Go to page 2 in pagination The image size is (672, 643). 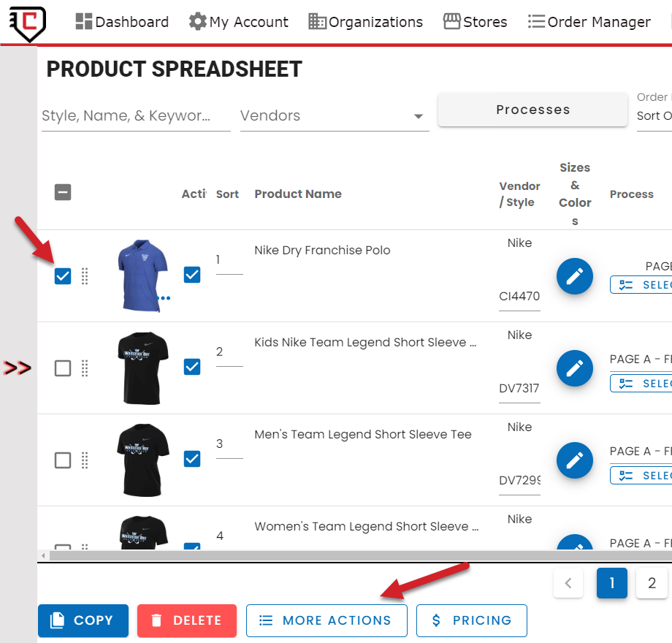[652, 583]
